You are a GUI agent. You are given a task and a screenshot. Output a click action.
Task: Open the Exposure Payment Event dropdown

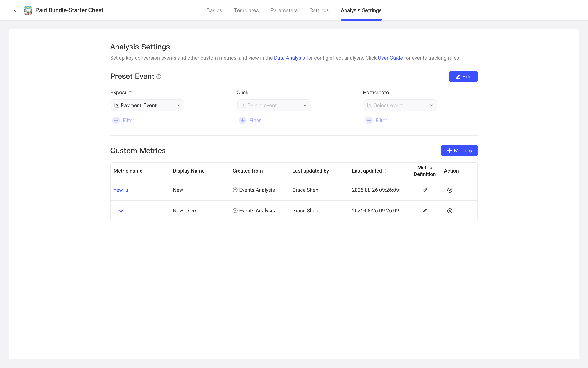(x=148, y=105)
